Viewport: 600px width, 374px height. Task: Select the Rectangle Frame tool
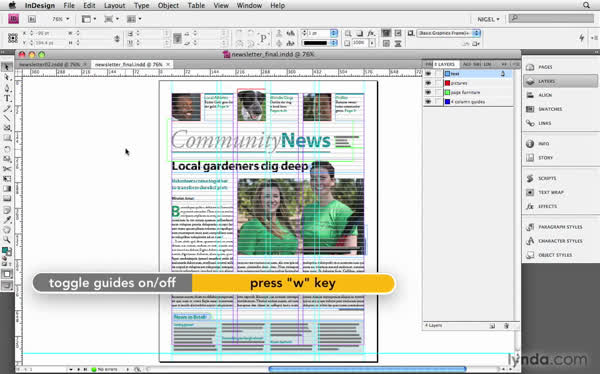[7, 128]
